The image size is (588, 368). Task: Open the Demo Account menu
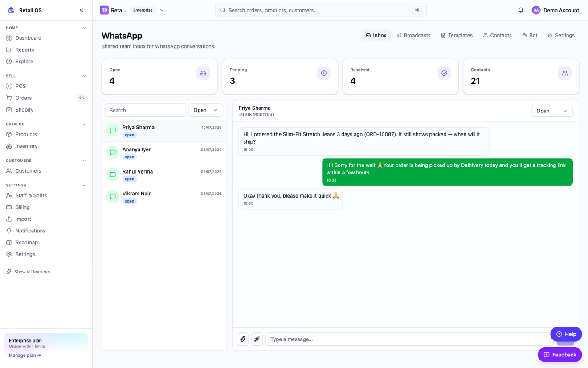555,10
